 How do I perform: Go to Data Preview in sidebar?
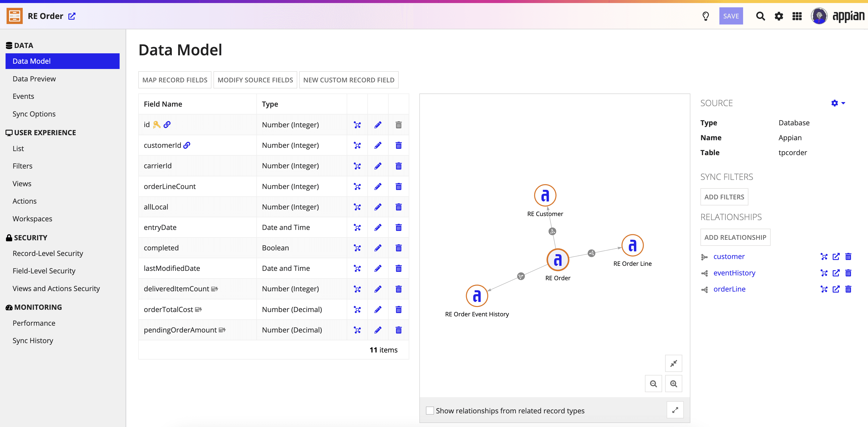[34, 79]
